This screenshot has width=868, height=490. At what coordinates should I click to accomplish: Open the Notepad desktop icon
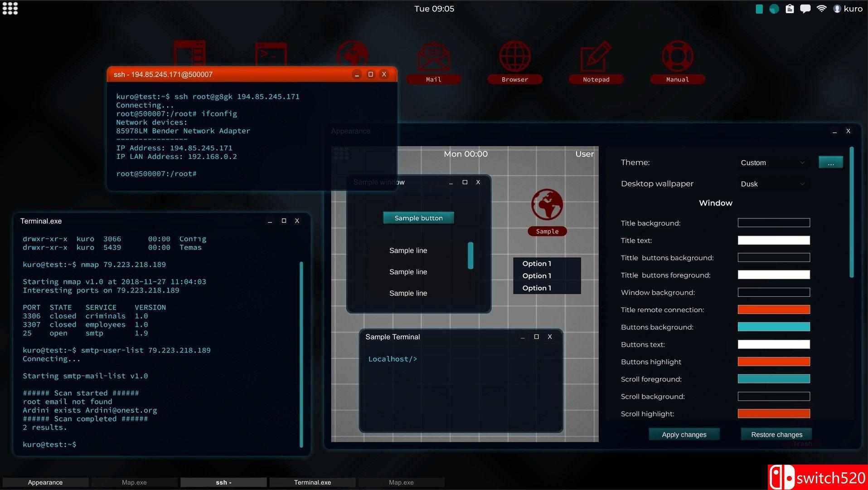pyautogui.click(x=596, y=58)
